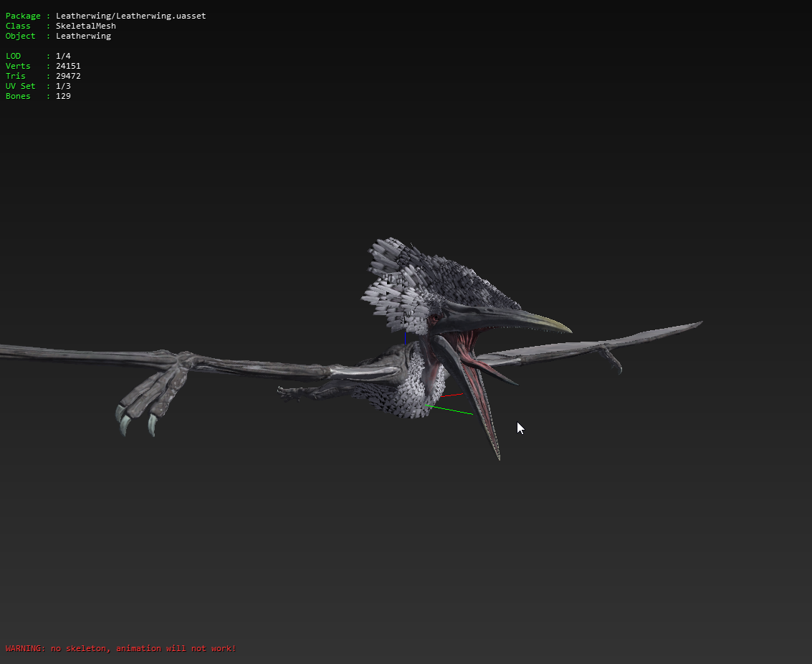Viewport: 812px width, 664px height.
Task: Click the small claw on the right wing
Action: pos(615,364)
